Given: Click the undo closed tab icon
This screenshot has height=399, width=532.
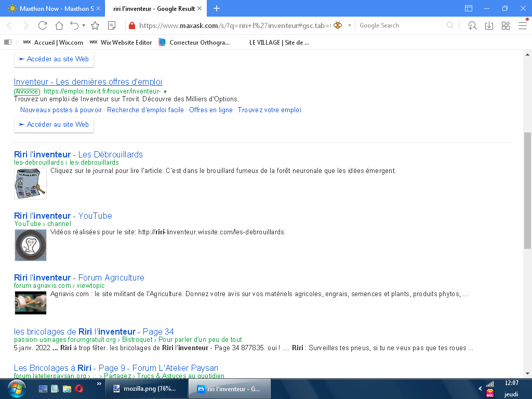Looking at the screenshot, I should click(x=75, y=25).
